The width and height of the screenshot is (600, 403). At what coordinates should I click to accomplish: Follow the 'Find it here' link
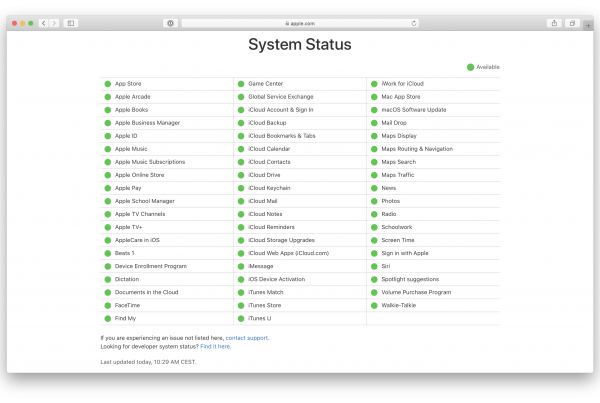tap(214, 346)
